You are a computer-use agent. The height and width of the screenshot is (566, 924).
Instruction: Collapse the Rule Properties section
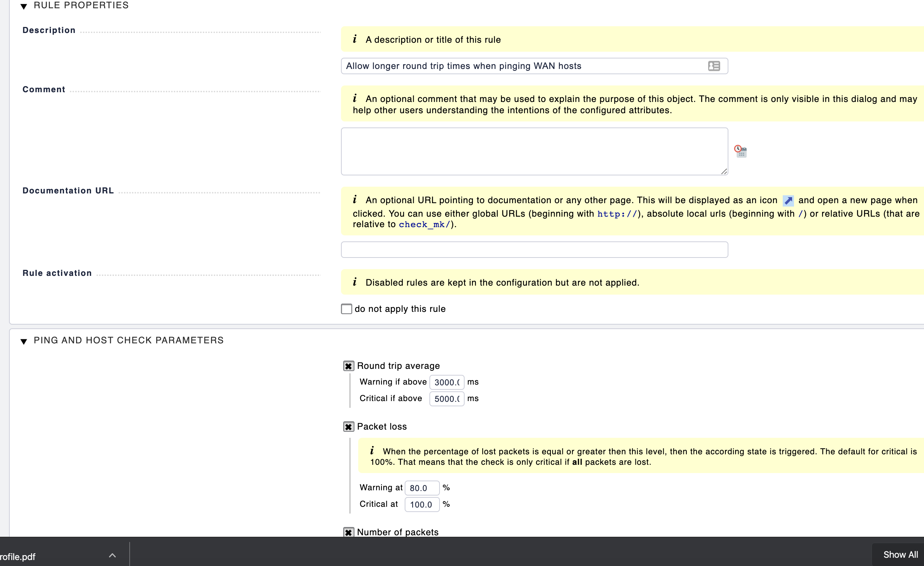coord(24,6)
